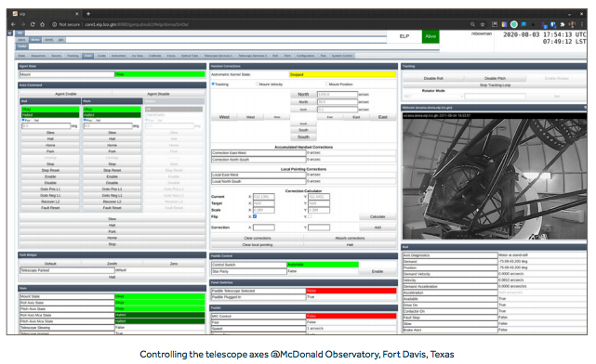This screenshot has width=596, height=364.
Task: Open the Chrome three-dot menu
Action: [x=582, y=24]
